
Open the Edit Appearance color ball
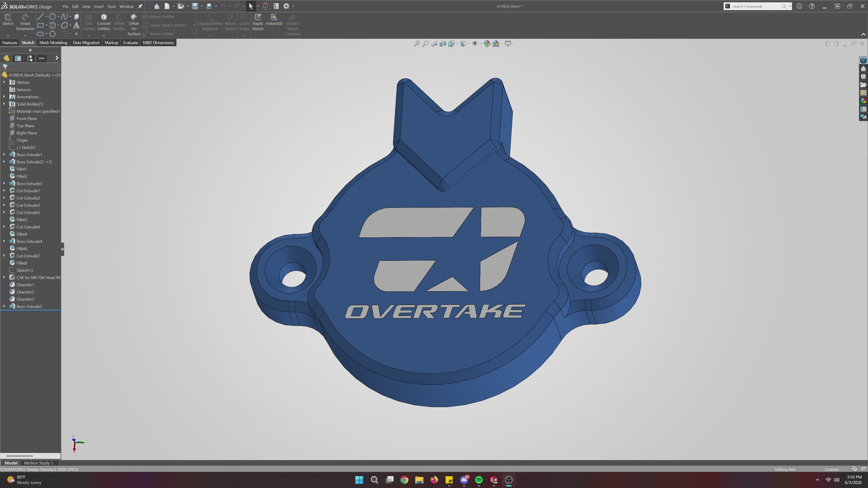pos(487,43)
